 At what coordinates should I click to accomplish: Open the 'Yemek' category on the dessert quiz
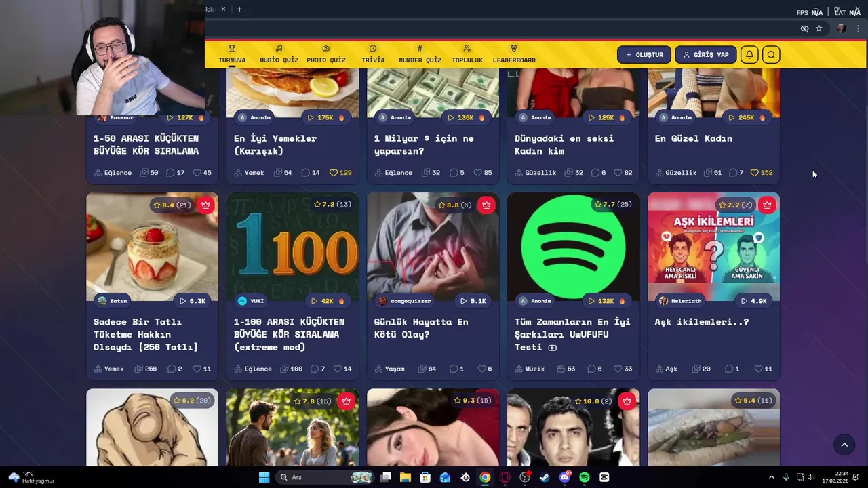[x=109, y=369]
